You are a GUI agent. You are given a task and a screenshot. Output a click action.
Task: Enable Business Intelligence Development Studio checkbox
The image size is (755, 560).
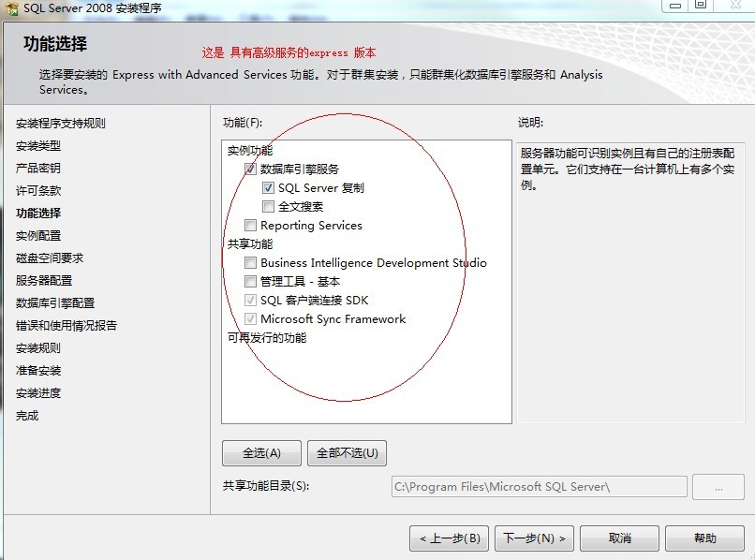tap(250, 263)
